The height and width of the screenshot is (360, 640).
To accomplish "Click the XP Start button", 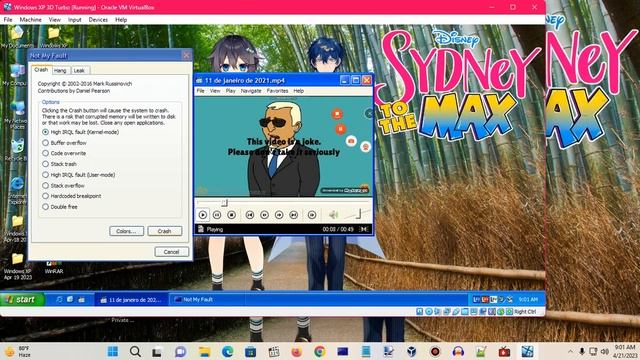I will click(x=22, y=300).
